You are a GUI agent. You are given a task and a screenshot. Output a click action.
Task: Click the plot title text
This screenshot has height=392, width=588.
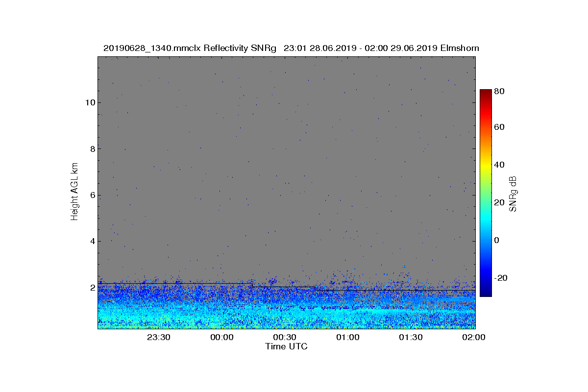click(x=291, y=48)
